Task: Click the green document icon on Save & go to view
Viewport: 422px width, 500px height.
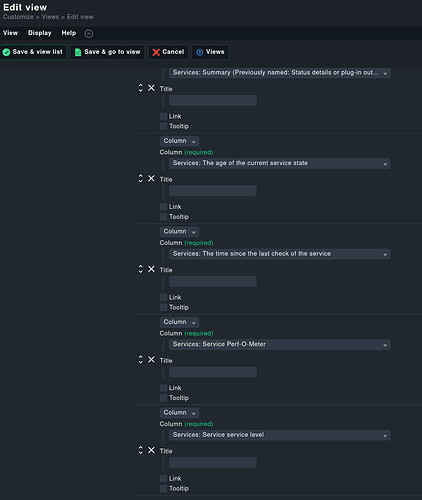Action: [78, 52]
